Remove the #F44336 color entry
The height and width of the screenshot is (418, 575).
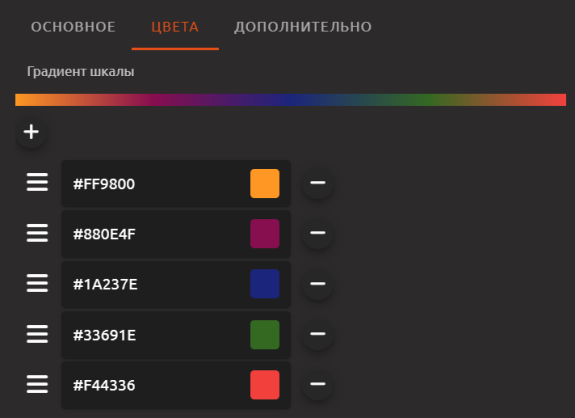point(318,384)
